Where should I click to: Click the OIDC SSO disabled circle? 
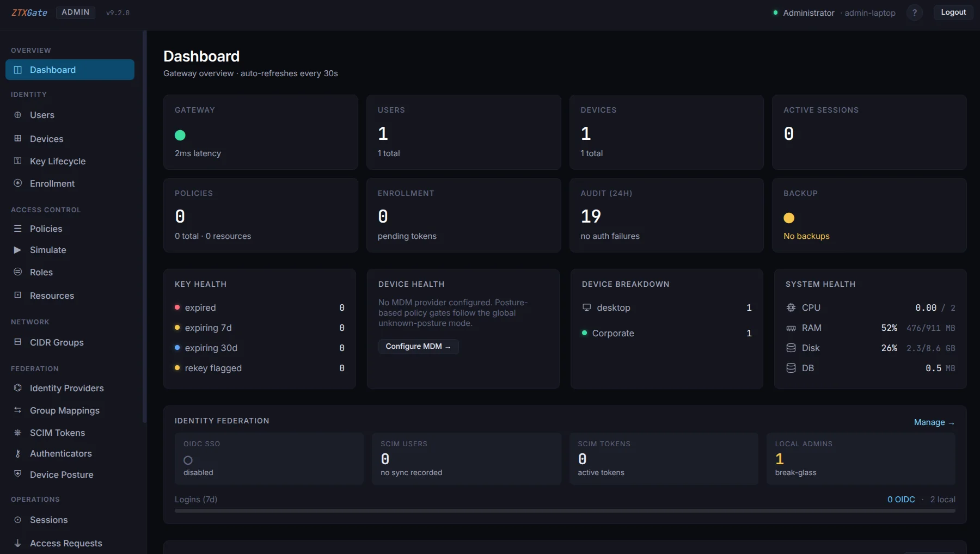tap(188, 460)
